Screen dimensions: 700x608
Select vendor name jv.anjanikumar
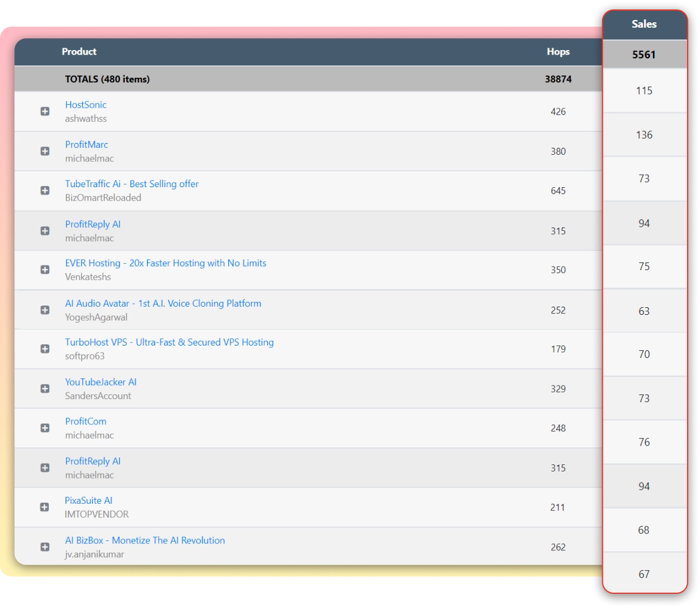click(x=94, y=554)
